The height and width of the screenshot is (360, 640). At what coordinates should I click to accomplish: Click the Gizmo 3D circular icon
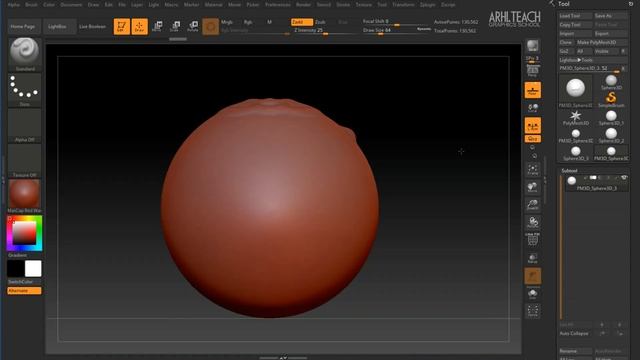[211, 27]
